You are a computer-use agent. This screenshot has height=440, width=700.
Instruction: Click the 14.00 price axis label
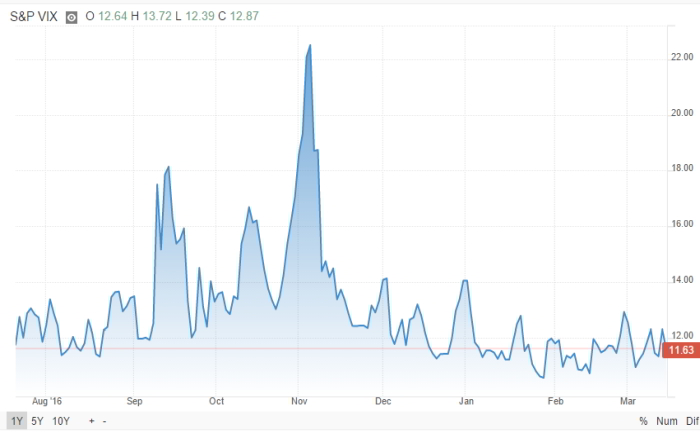pyautogui.click(x=682, y=280)
